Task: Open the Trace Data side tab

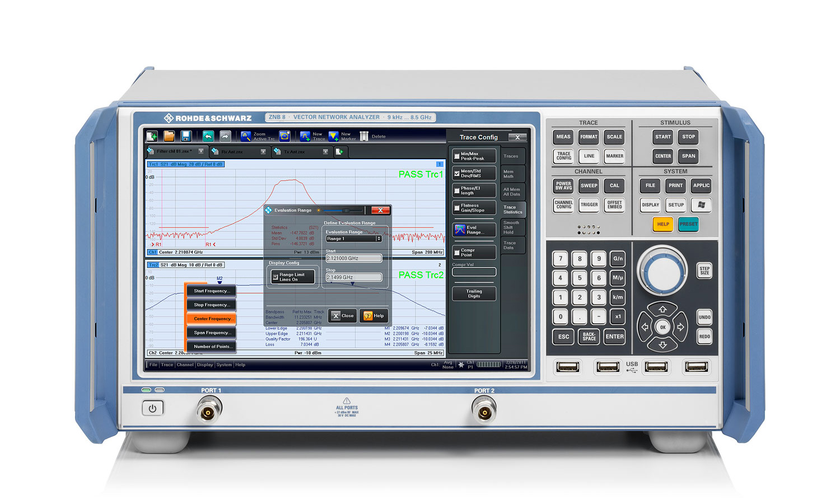Action: coord(512,245)
